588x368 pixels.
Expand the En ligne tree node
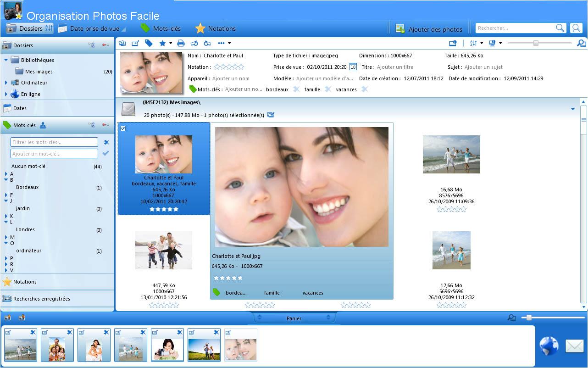click(x=6, y=94)
